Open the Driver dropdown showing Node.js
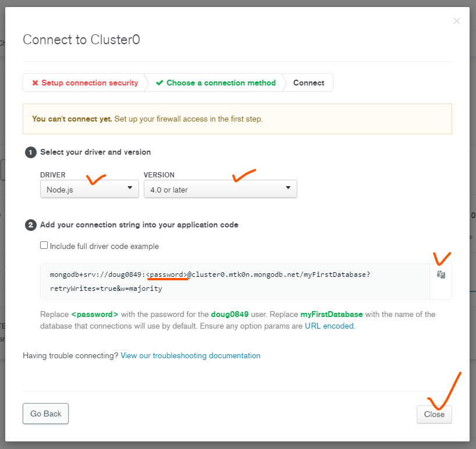This screenshot has height=449, width=476. coord(89,189)
